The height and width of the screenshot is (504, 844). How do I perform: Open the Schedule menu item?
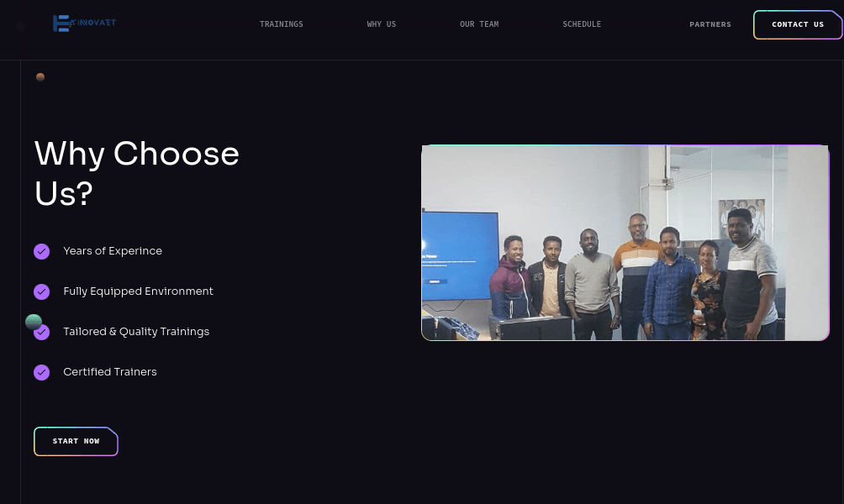point(582,24)
